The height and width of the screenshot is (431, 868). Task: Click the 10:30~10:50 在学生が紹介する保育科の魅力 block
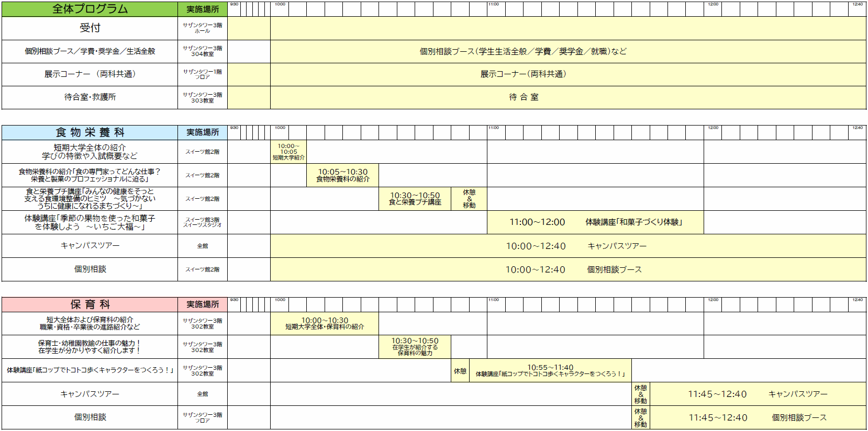pos(415,347)
